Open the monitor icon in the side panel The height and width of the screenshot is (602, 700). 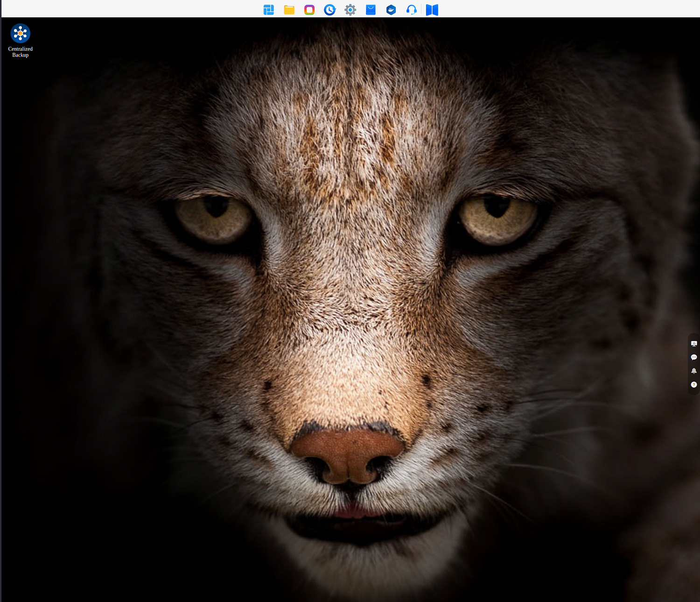coord(694,344)
